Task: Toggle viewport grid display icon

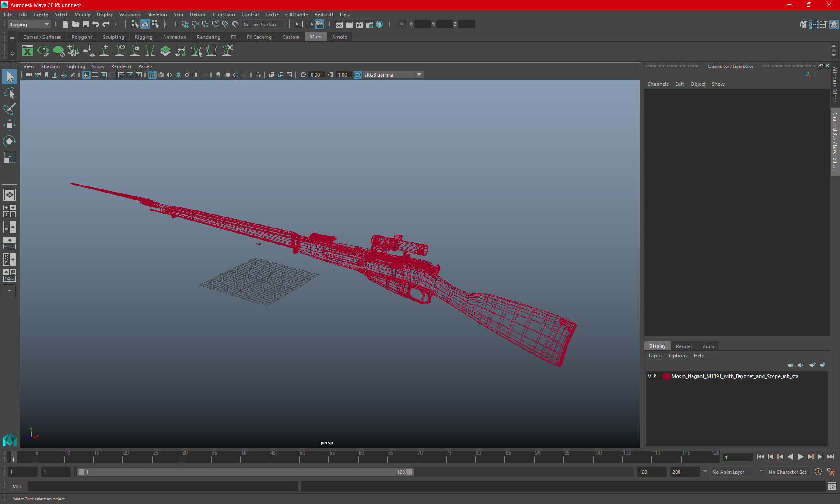Action: pos(86,75)
